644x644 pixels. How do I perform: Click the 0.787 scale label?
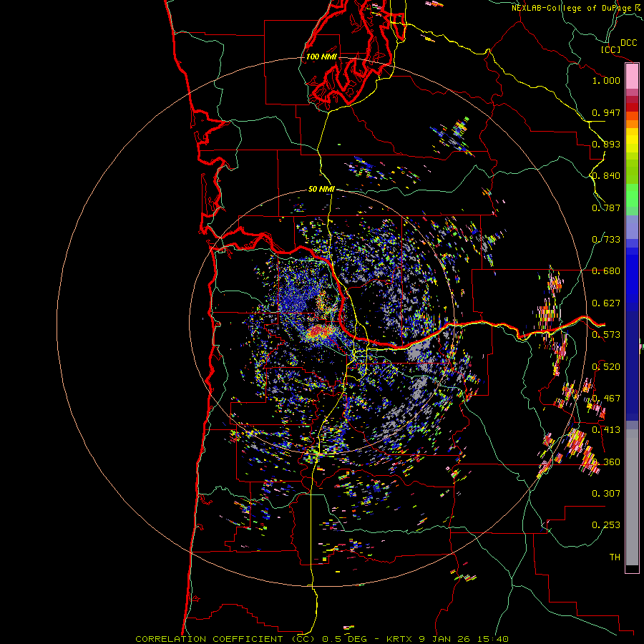coord(606,208)
